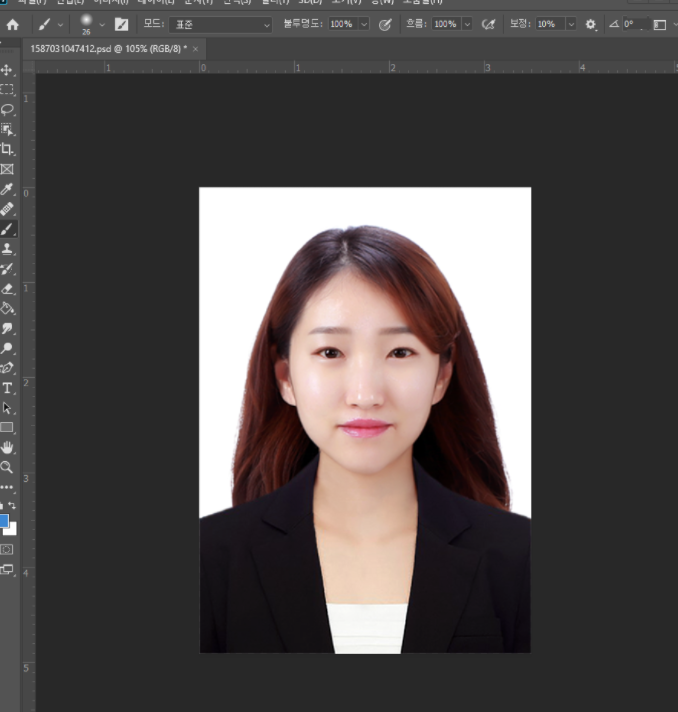Select the Lasso tool
The image size is (678, 712).
tap(7, 109)
